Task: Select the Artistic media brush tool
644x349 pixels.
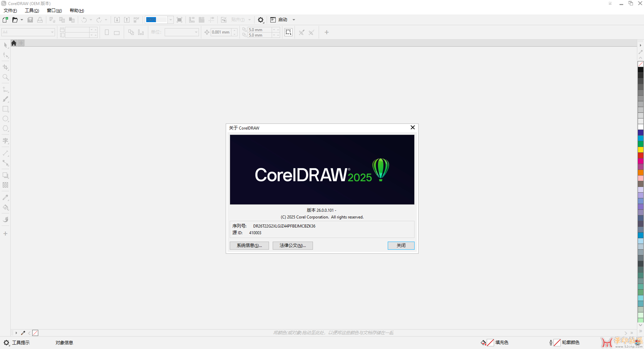Action: coord(5,99)
